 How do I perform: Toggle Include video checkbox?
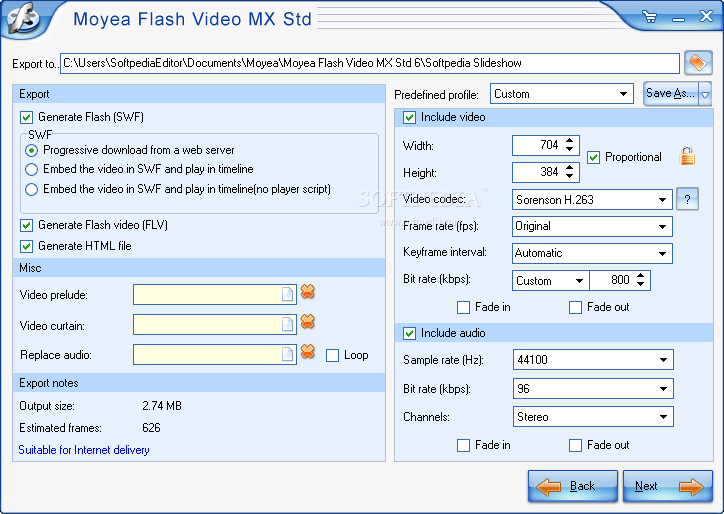pyautogui.click(x=409, y=117)
